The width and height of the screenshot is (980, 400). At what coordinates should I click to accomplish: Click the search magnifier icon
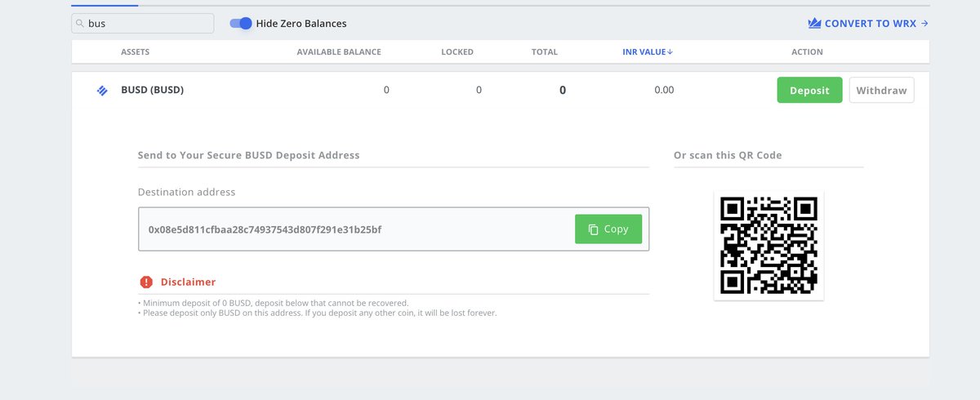pos(80,24)
